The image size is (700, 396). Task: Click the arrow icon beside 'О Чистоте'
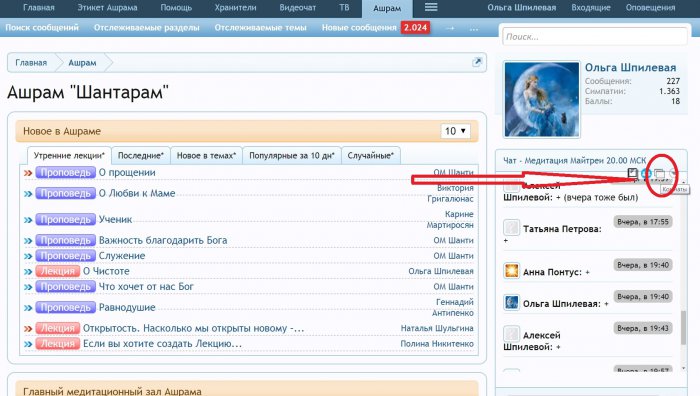pyautogui.click(x=28, y=271)
